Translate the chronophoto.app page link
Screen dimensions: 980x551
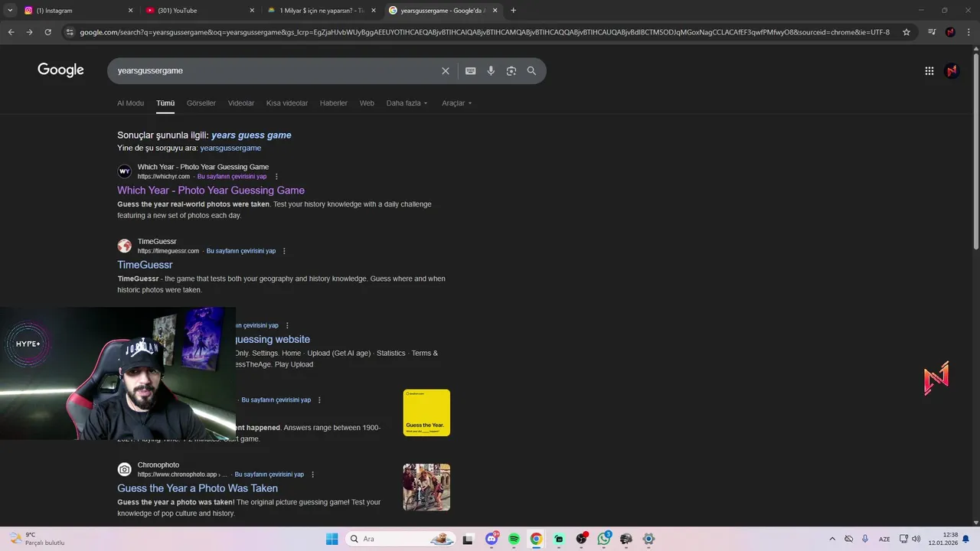pyautogui.click(x=269, y=474)
